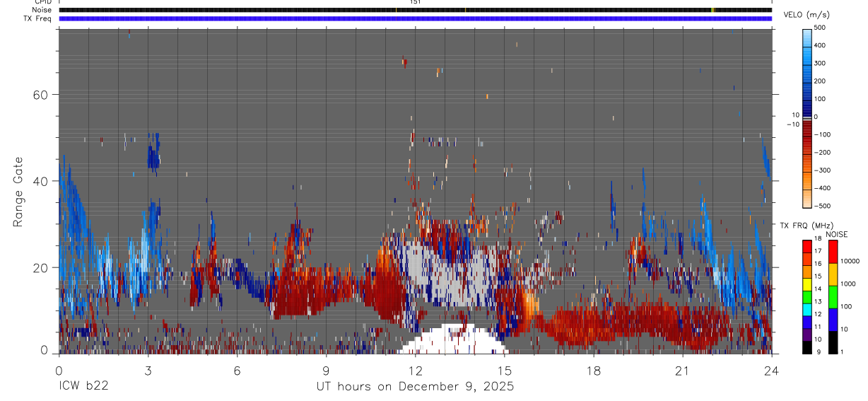Click the '20' range gate tick

[40, 267]
